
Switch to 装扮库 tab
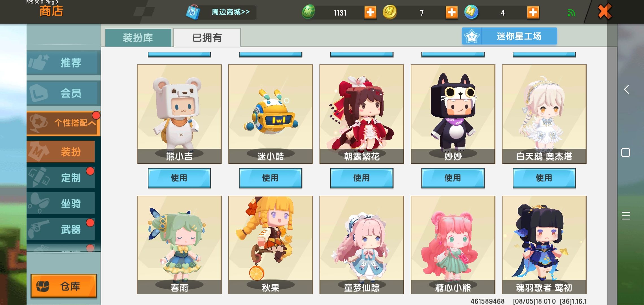pos(138,38)
